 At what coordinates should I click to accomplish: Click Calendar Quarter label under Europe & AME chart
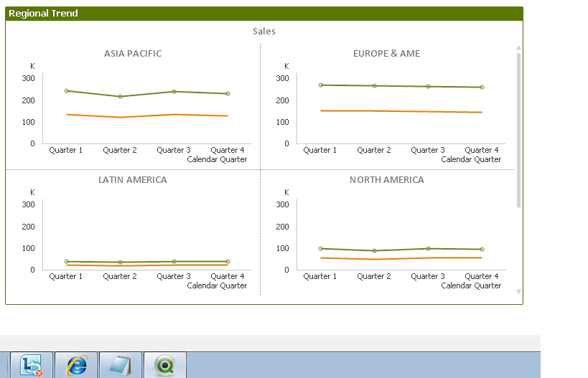pos(471,159)
